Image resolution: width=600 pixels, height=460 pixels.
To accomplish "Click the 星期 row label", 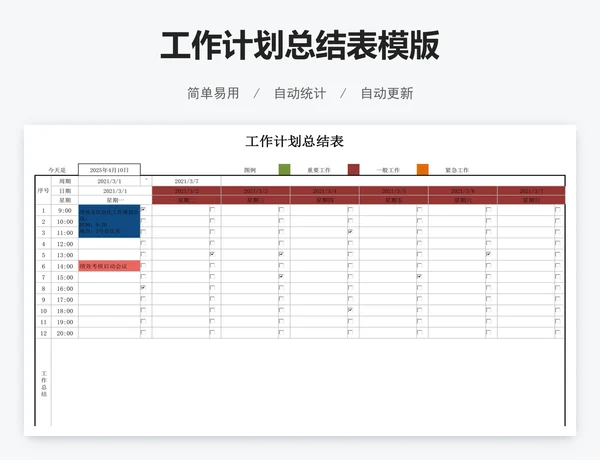I will 65,200.
